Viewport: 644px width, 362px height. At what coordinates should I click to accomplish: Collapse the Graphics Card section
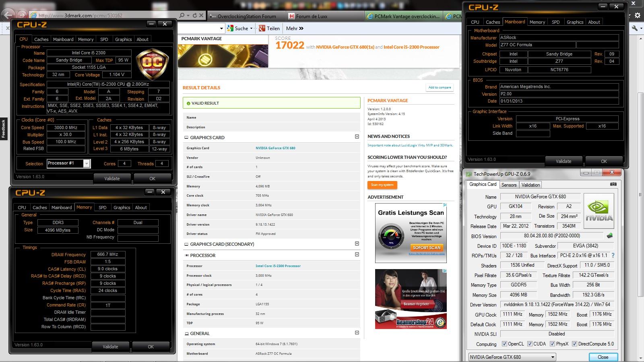tap(357, 137)
